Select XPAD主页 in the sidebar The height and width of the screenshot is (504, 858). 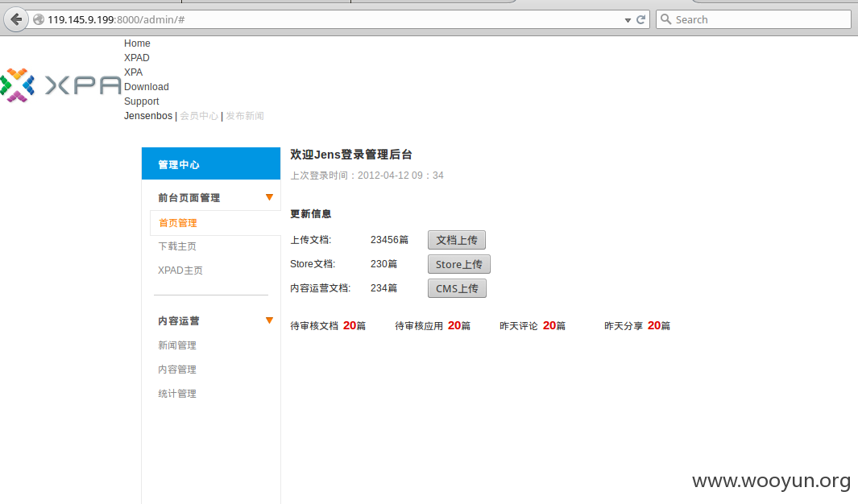tap(180, 271)
